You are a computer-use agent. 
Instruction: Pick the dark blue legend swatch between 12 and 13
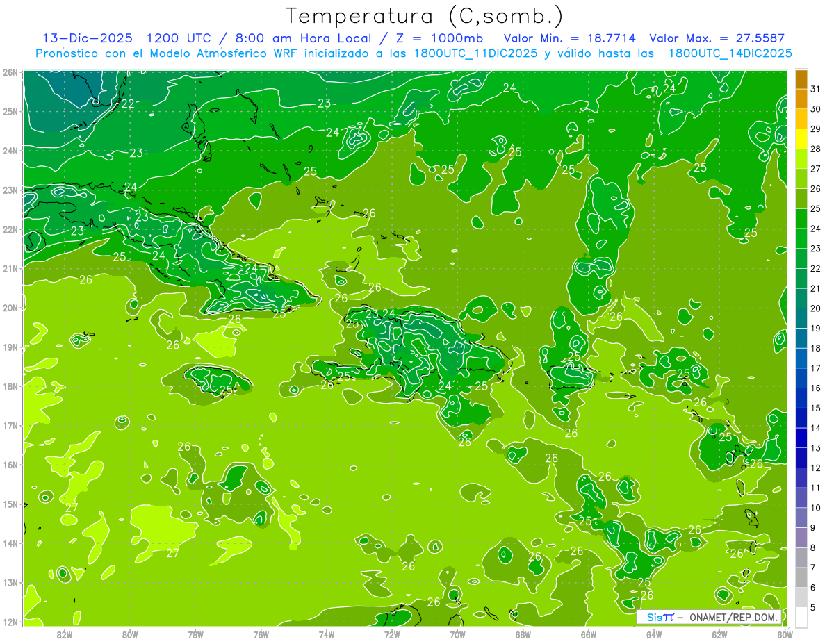pos(801,457)
